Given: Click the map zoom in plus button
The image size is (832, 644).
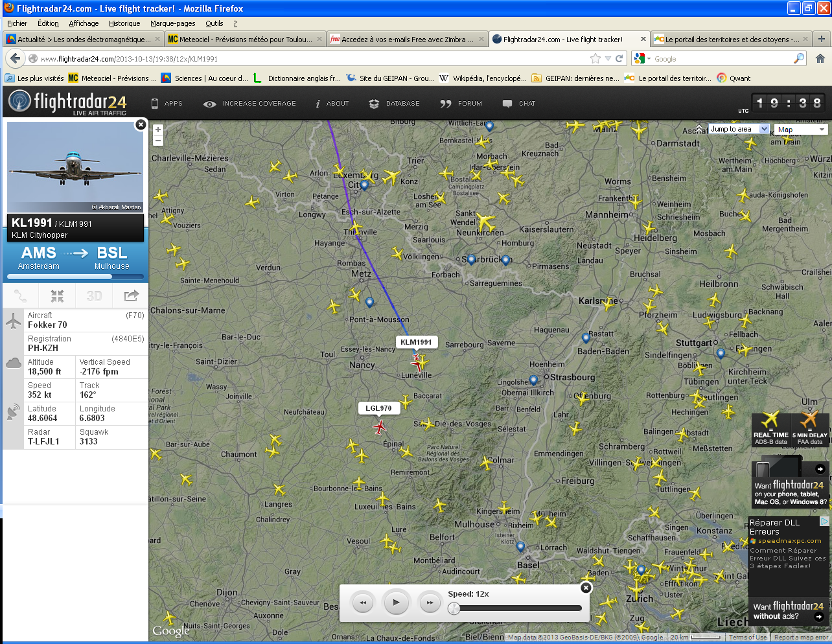Looking at the screenshot, I should (157, 130).
